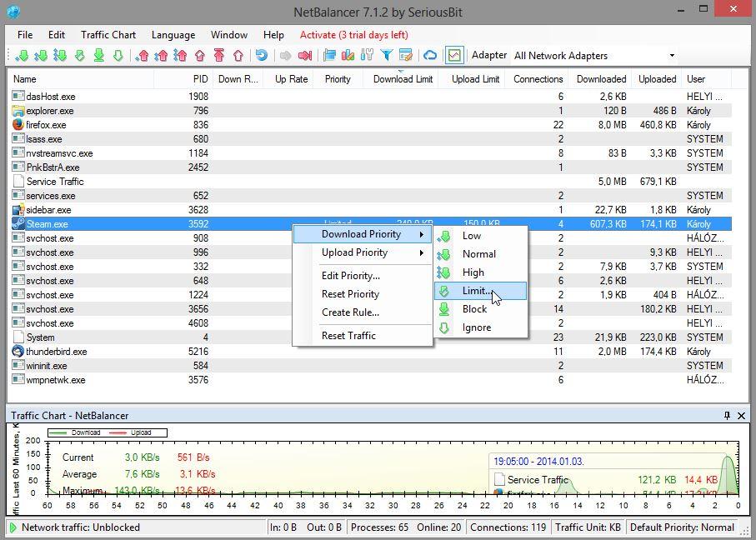This screenshot has width=756, height=540.
Task: Set high download priority from the toolbar
Action: (60, 56)
